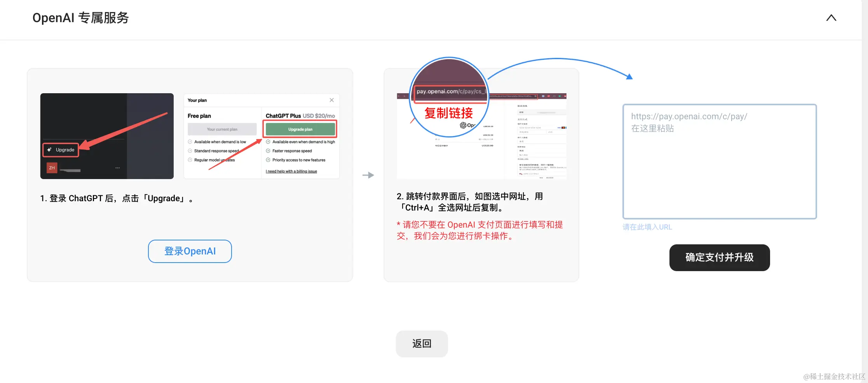The image size is (868, 383).
Task: Click the payment URL paste text area
Action: [720, 162]
